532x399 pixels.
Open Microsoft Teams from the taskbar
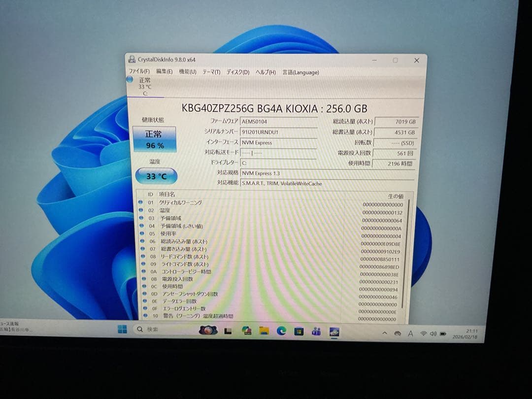coord(316,331)
